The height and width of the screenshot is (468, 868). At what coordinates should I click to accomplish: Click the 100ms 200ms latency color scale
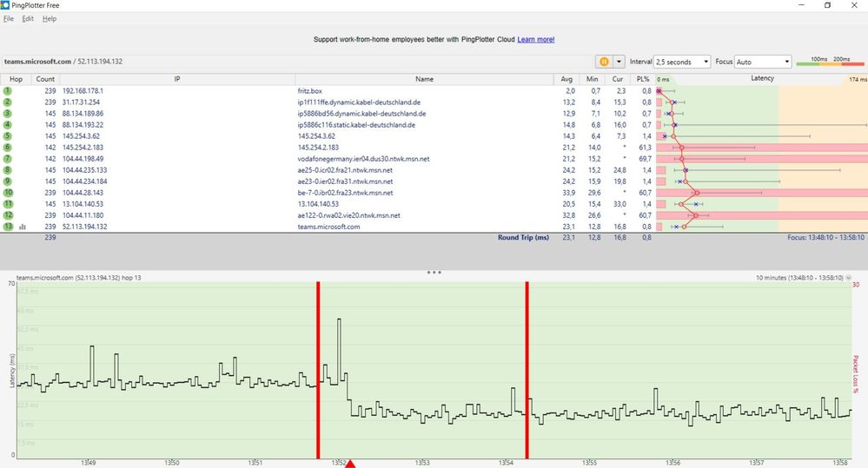pyautogui.click(x=830, y=62)
